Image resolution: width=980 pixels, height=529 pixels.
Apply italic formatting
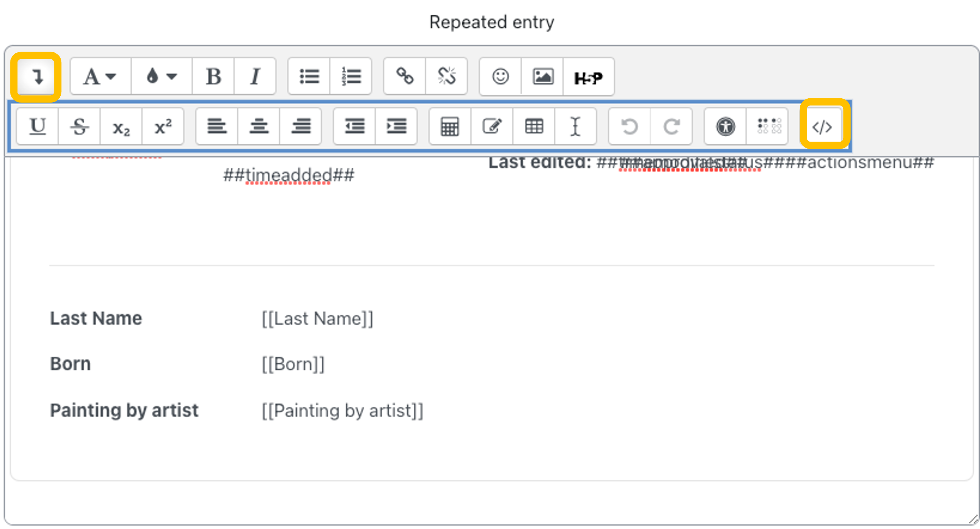(255, 76)
